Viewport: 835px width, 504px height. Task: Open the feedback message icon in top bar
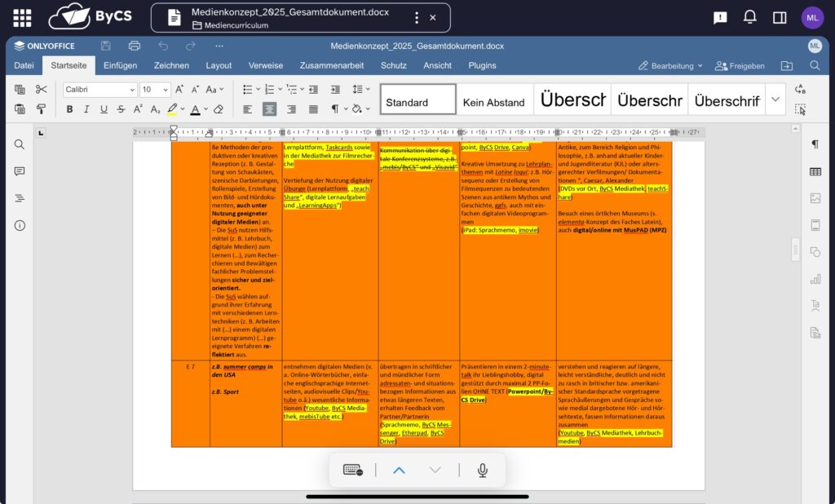pyautogui.click(x=720, y=18)
